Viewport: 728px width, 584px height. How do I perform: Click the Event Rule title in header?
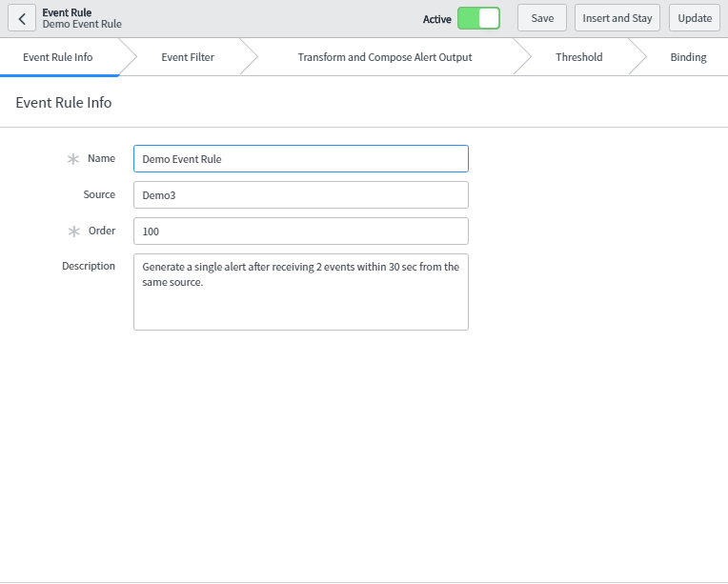67,12
